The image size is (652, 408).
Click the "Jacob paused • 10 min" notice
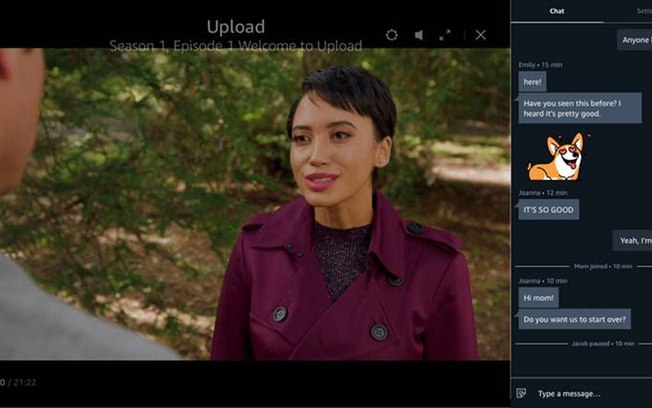coord(603,344)
